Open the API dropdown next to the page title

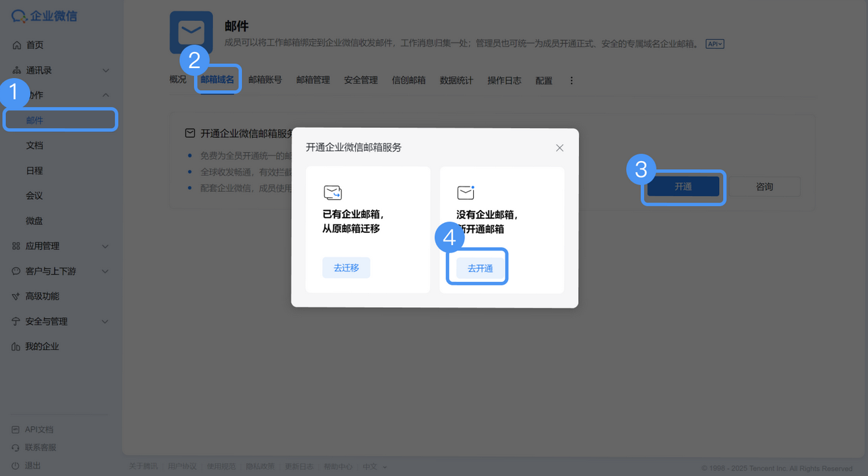point(714,43)
